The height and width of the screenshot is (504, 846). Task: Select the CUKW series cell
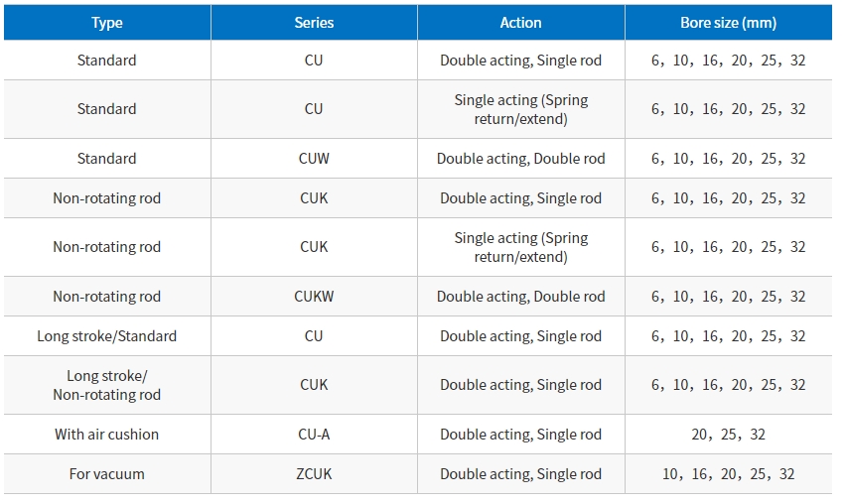(314, 297)
